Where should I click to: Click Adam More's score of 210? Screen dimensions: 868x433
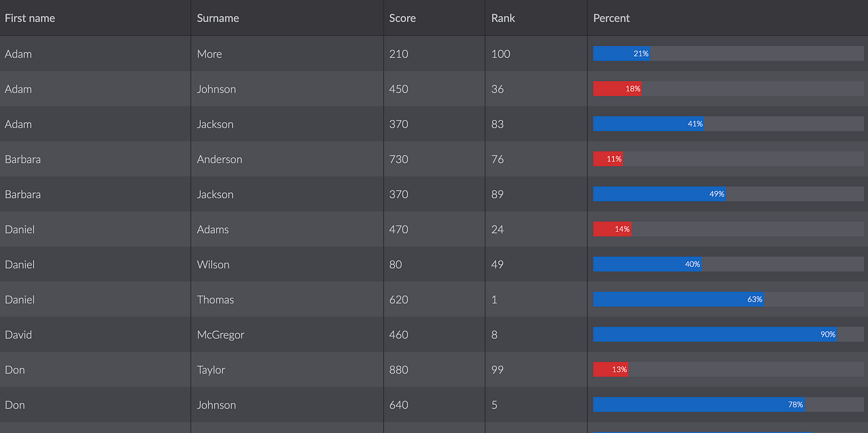pyautogui.click(x=398, y=54)
